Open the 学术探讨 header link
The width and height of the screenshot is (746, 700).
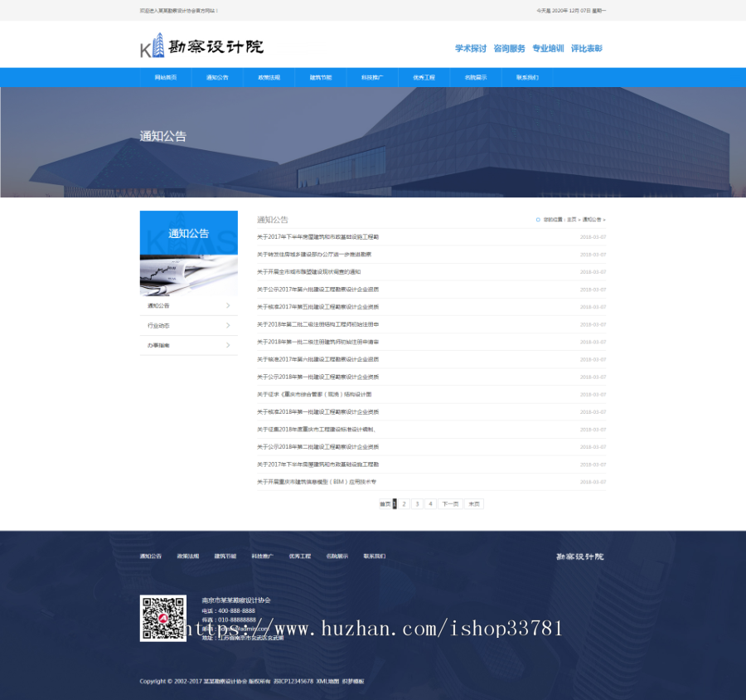click(471, 48)
